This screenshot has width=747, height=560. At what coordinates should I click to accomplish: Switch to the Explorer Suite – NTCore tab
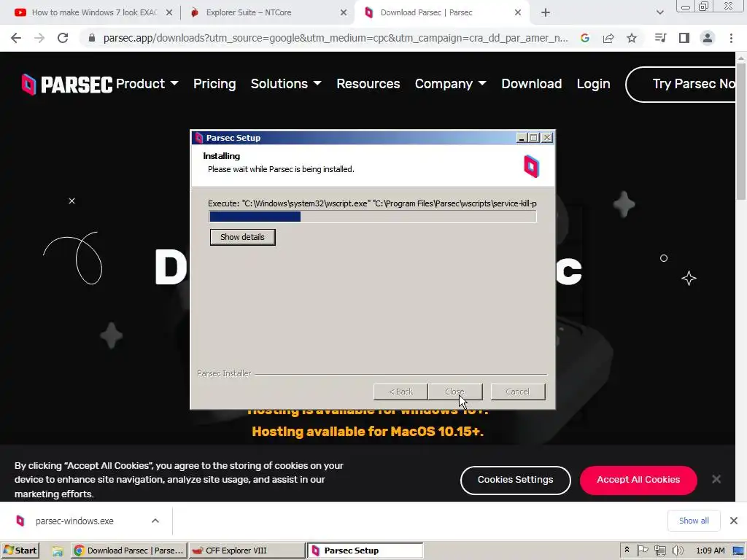(x=267, y=13)
